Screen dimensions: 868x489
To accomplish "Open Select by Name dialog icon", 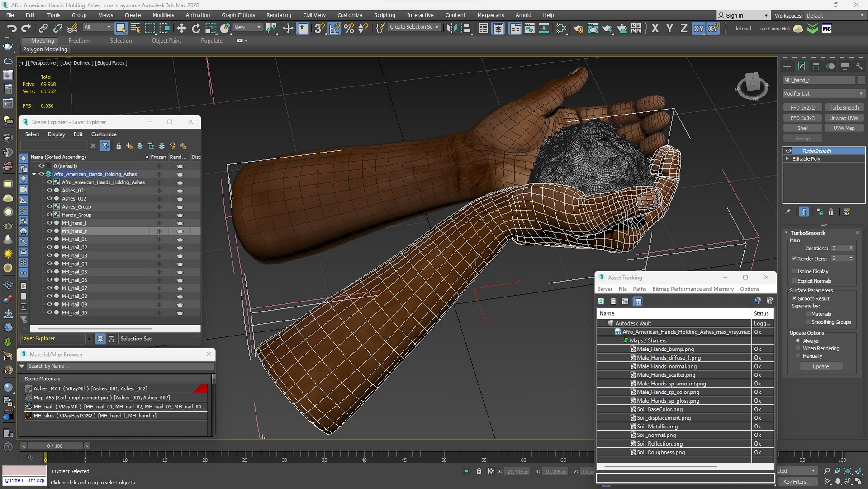I will click(x=135, y=28).
